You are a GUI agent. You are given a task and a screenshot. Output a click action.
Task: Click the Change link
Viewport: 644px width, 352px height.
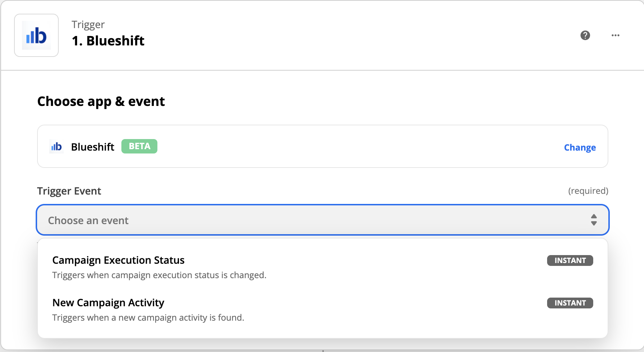(x=580, y=147)
